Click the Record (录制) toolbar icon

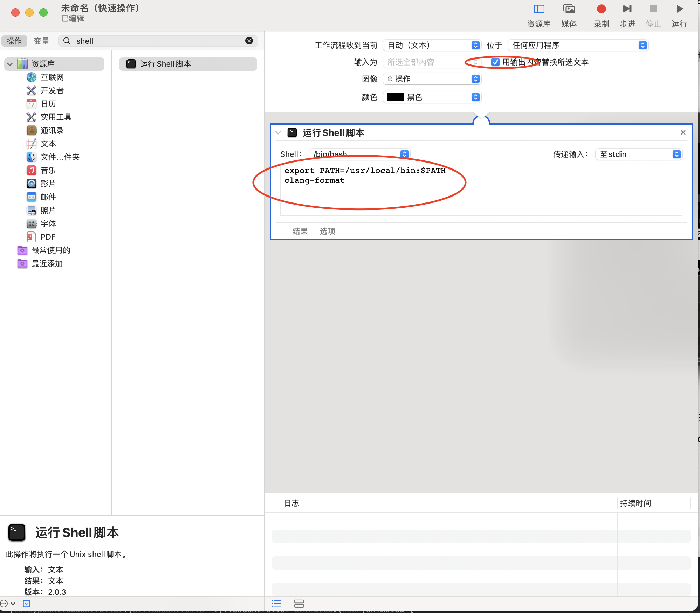[601, 9]
